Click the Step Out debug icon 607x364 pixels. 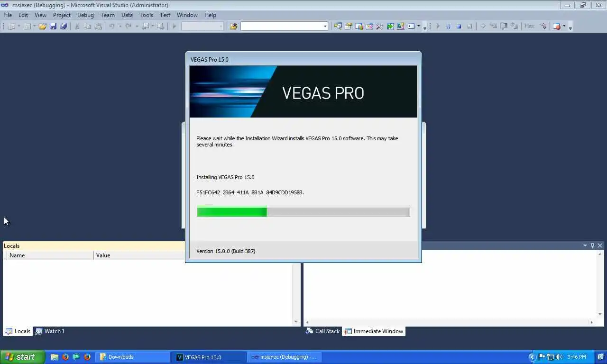point(515,26)
